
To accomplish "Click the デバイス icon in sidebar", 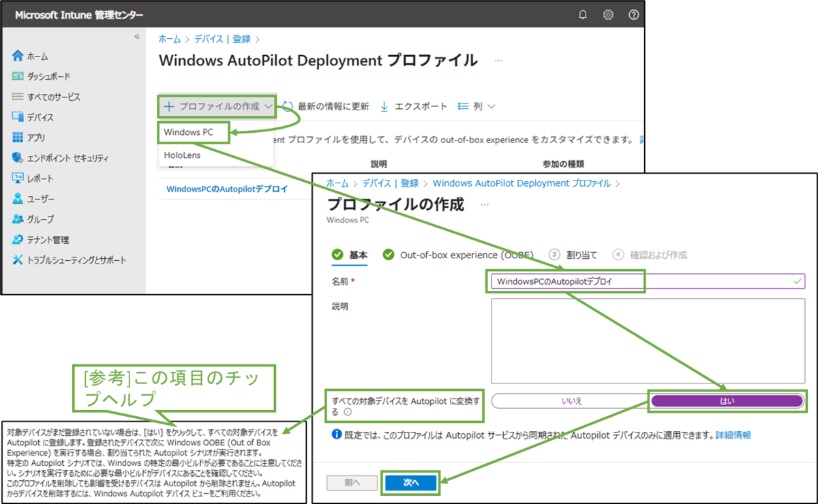I will (x=18, y=117).
